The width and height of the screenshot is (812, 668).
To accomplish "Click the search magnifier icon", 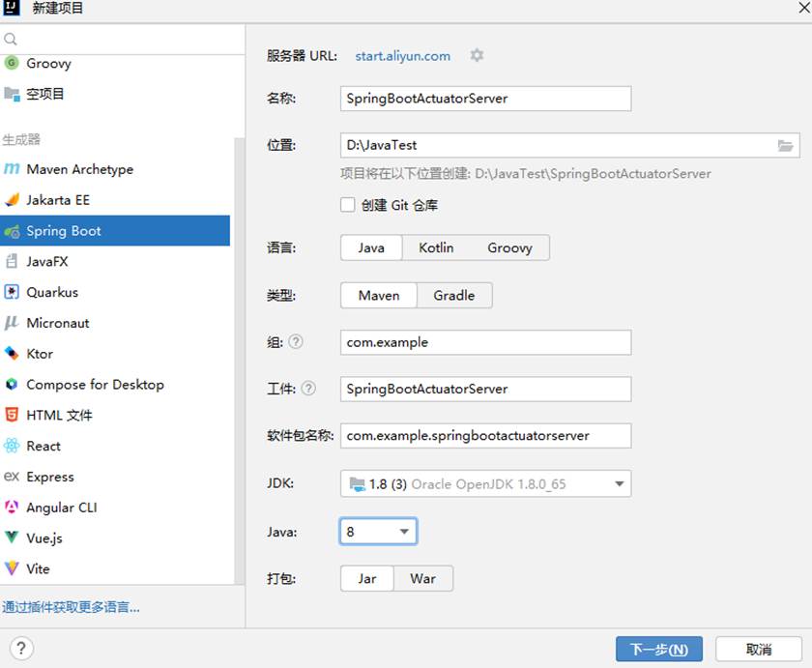I will pyautogui.click(x=11, y=39).
